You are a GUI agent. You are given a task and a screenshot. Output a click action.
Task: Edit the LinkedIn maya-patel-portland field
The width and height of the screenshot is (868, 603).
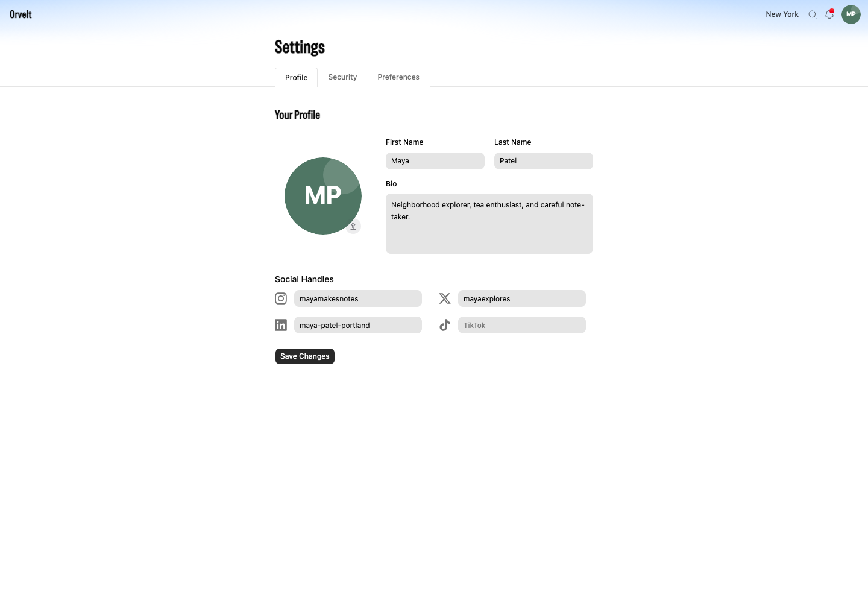(x=358, y=325)
